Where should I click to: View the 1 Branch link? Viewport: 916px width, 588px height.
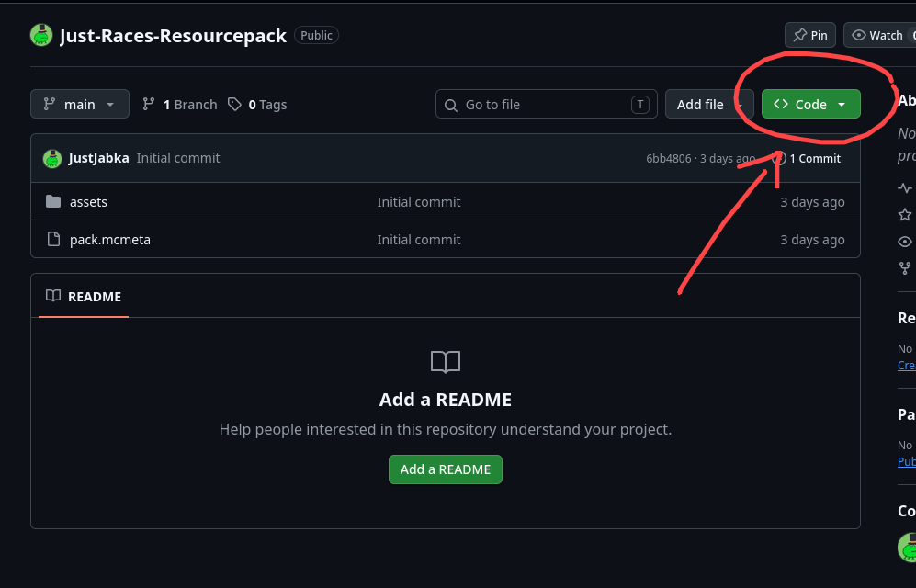point(179,105)
